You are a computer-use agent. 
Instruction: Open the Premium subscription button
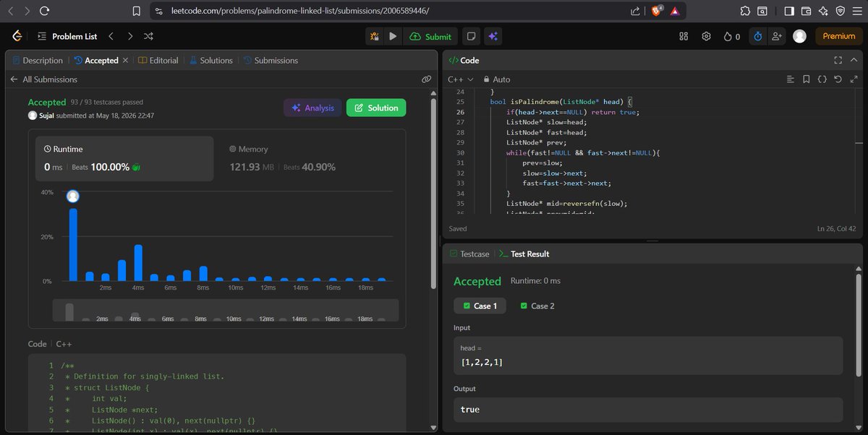tap(838, 36)
